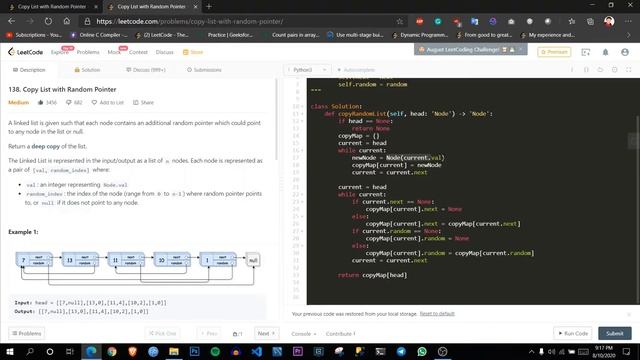Open the user profile avatar in LeetCode navbar

point(624,52)
